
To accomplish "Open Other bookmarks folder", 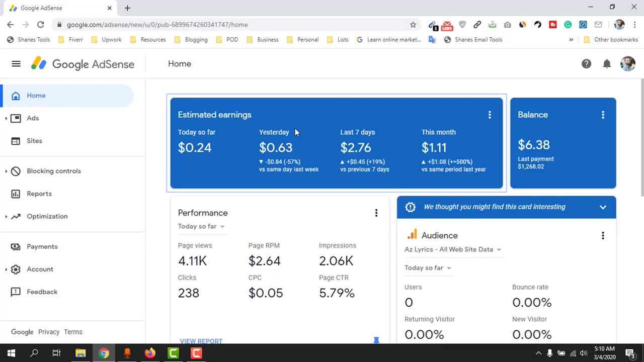I will 610,40.
